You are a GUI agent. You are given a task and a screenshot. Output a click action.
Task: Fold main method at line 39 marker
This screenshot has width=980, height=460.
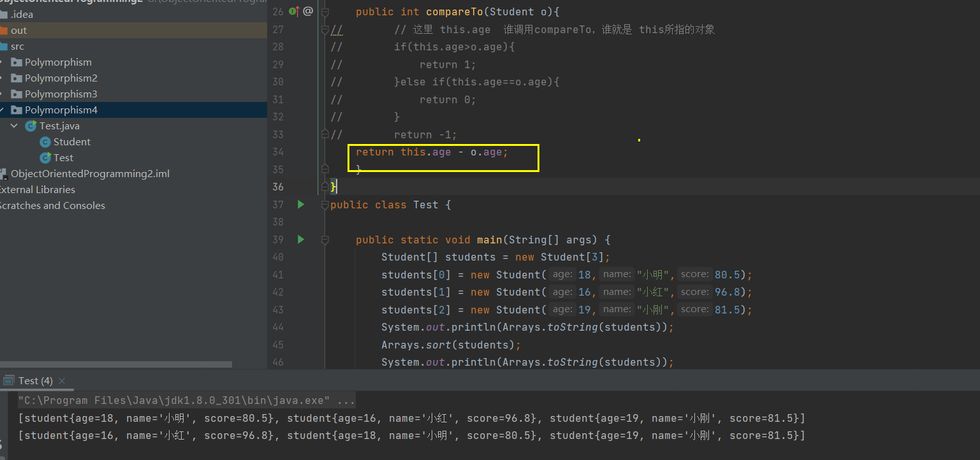(x=325, y=240)
